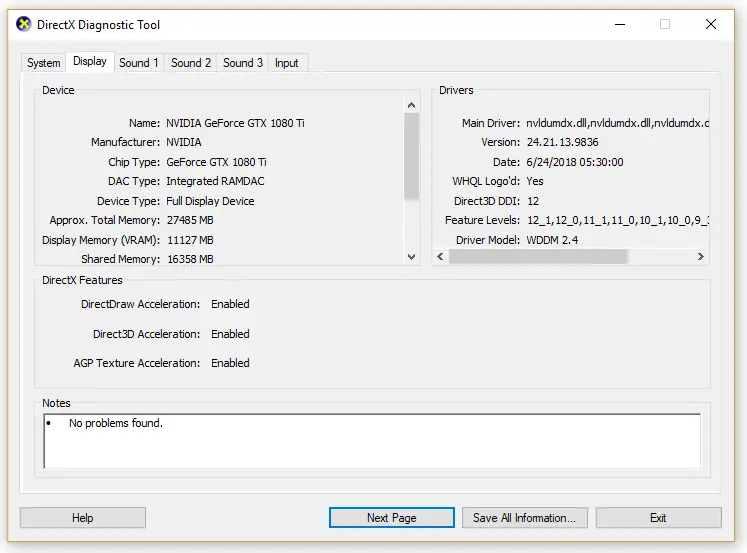Click Main Driver value nvldumdx.dll
747x553 pixels.
[617, 123]
